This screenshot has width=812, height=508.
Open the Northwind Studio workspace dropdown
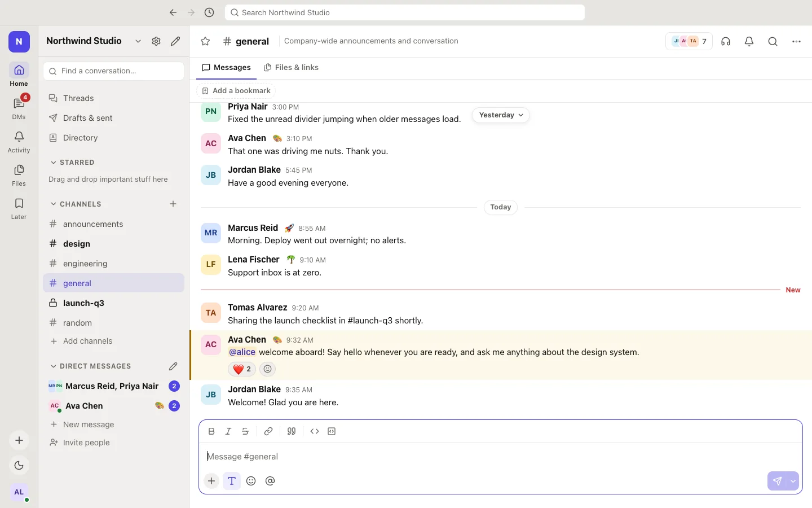[138, 41]
